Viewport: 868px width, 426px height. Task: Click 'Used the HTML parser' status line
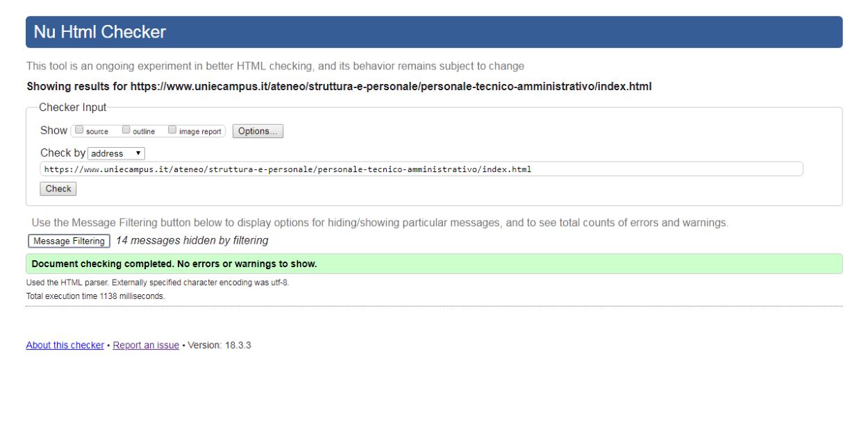tap(156, 282)
